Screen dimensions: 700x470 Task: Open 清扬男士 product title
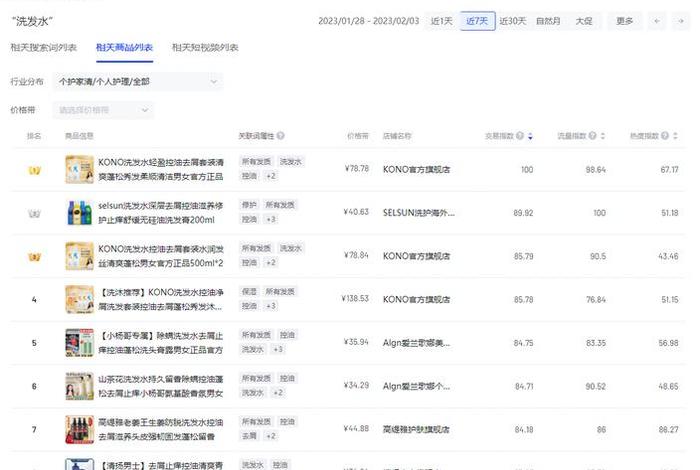[161, 466]
